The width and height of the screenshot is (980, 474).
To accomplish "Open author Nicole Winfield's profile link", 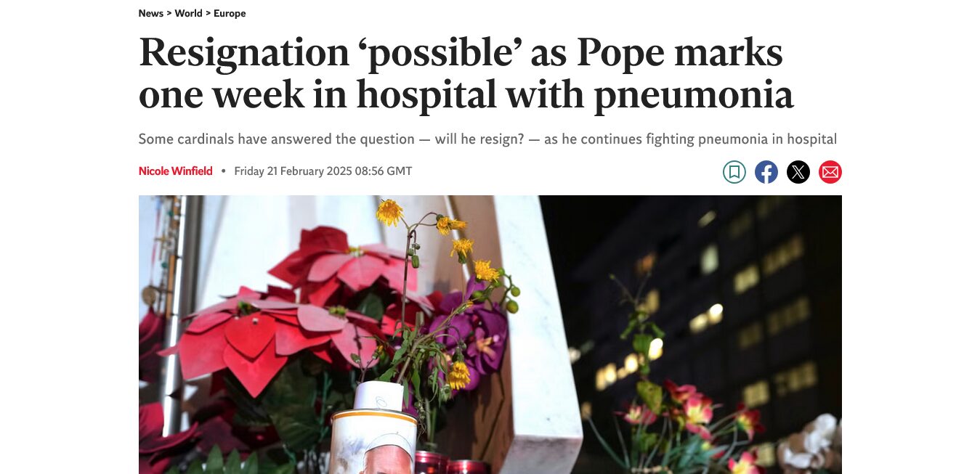I will point(176,171).
